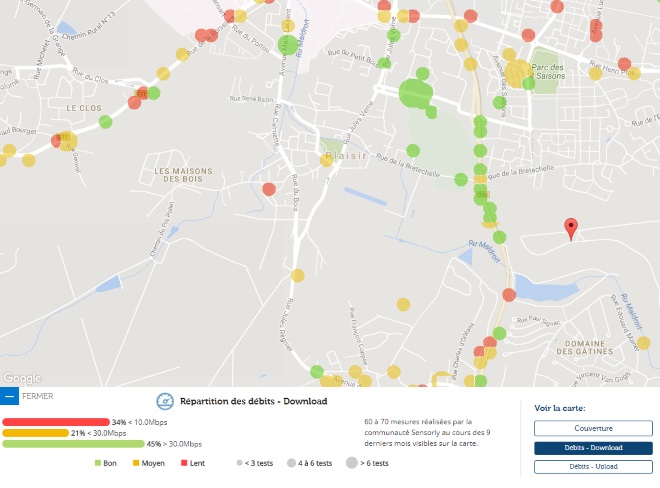Click the speedometer icon beside Répartition des débits
660x488 pixels.
(165, 401)
